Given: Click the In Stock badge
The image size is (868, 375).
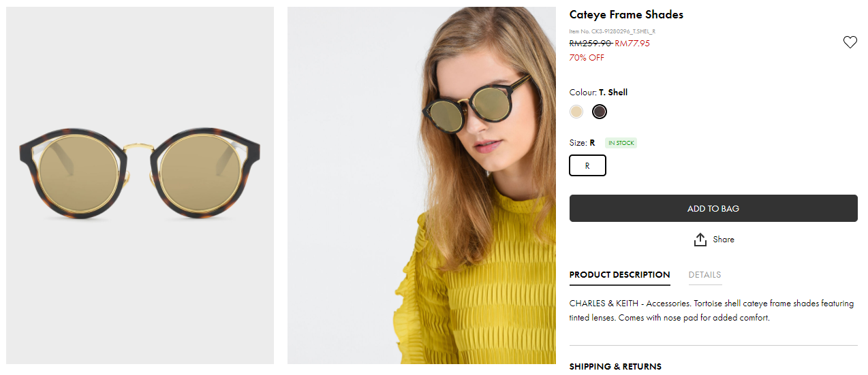Looking at the screenshot, I should [x=621, y=143].
